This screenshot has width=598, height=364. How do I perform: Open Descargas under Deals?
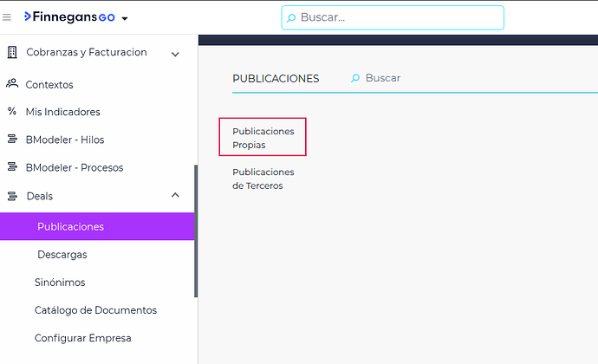(62, 255)
